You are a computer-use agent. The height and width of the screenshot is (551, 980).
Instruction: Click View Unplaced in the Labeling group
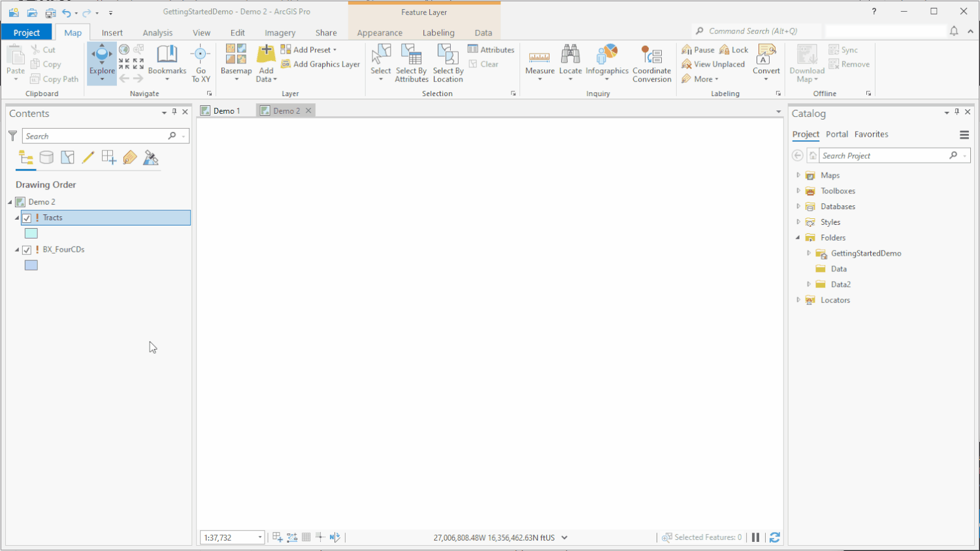(x=713, y=63)
